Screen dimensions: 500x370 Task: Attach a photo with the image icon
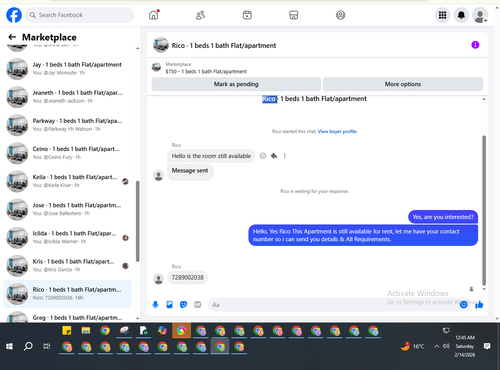pos(169,304)
